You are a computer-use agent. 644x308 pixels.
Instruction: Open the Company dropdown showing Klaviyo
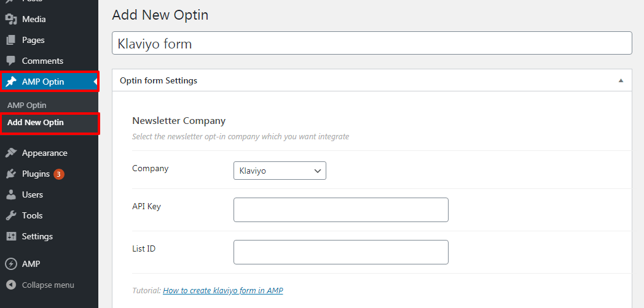(280, 171)
